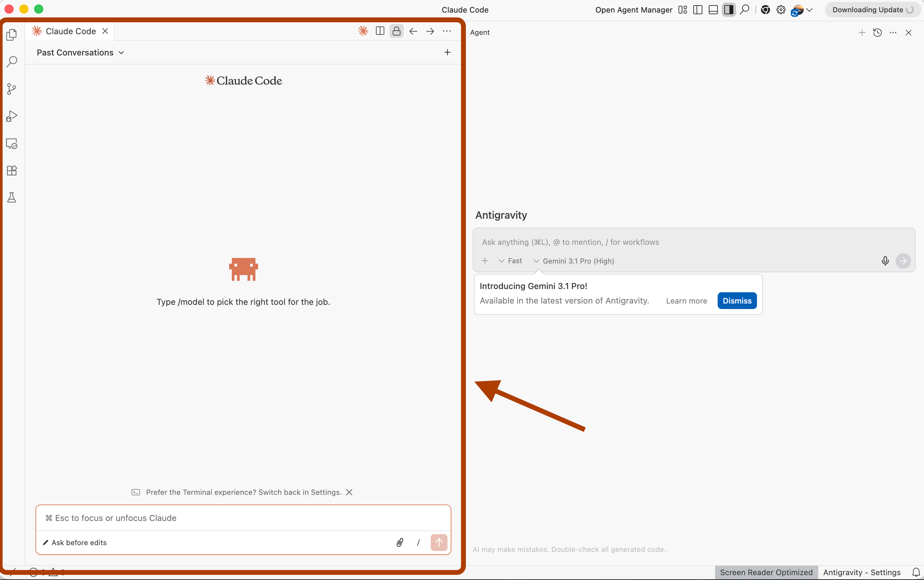Toggle the secondary side bar layout button

[x=729, y=10]
